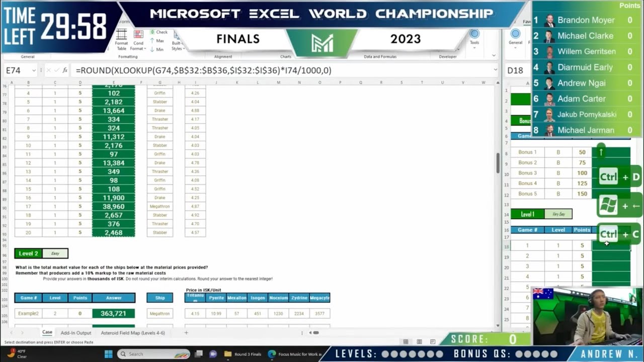The width and height of the screenshot is (644, 362).
Task: Open Built-in Styles in the ribbon
Action: point(177,40)
